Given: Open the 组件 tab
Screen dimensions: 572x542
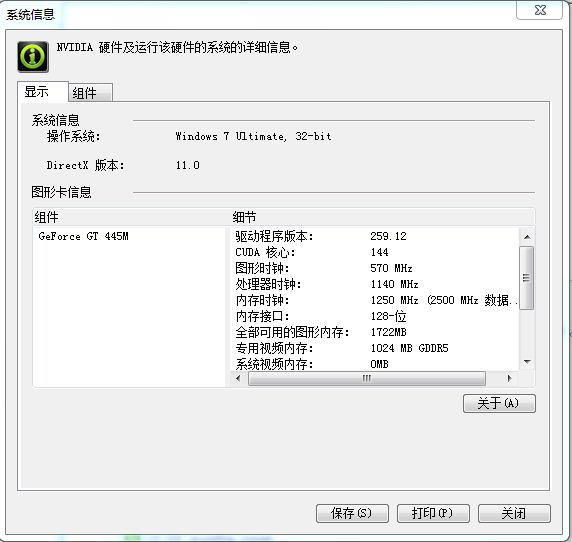Looking at the screenshot, I should (x=90, y=93).
